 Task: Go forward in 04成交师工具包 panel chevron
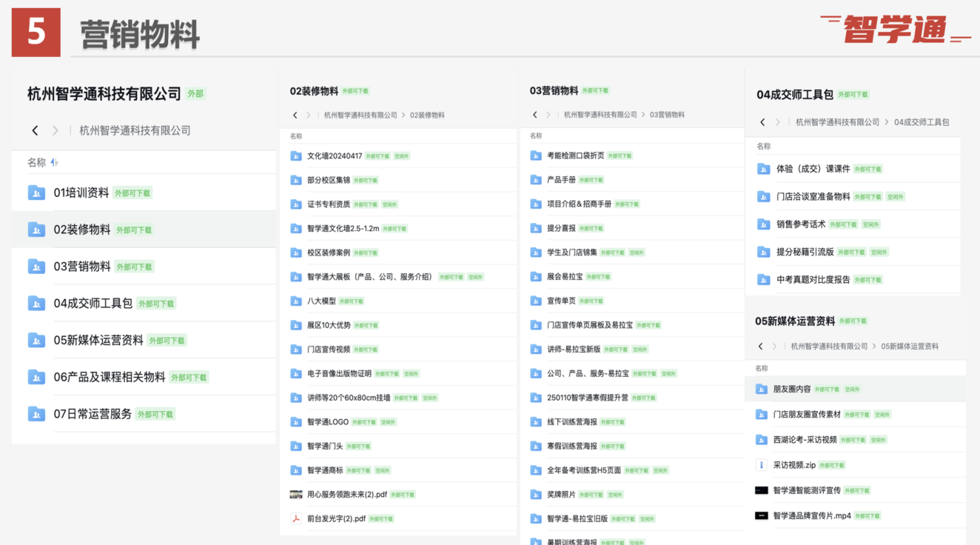click(777, 122)
